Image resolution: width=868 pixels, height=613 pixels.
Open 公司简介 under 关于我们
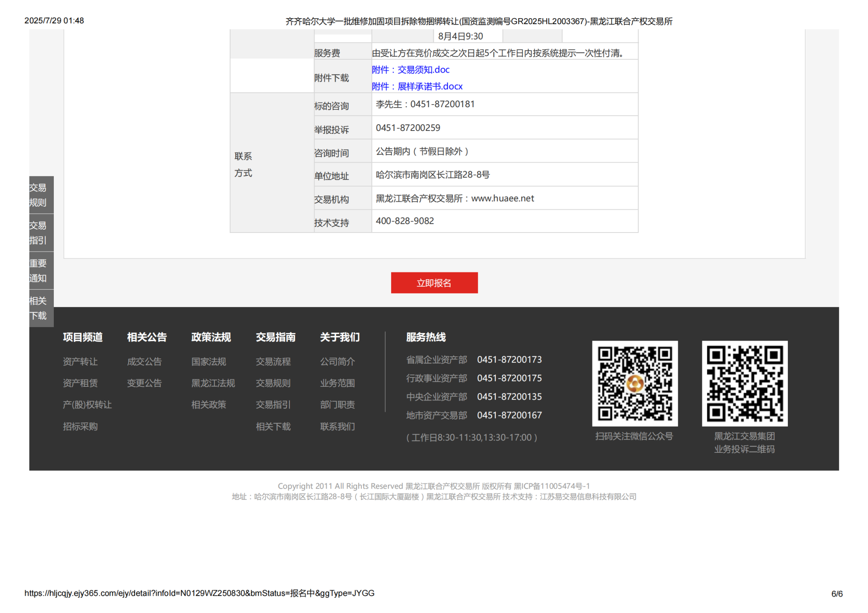coord(337,361)
